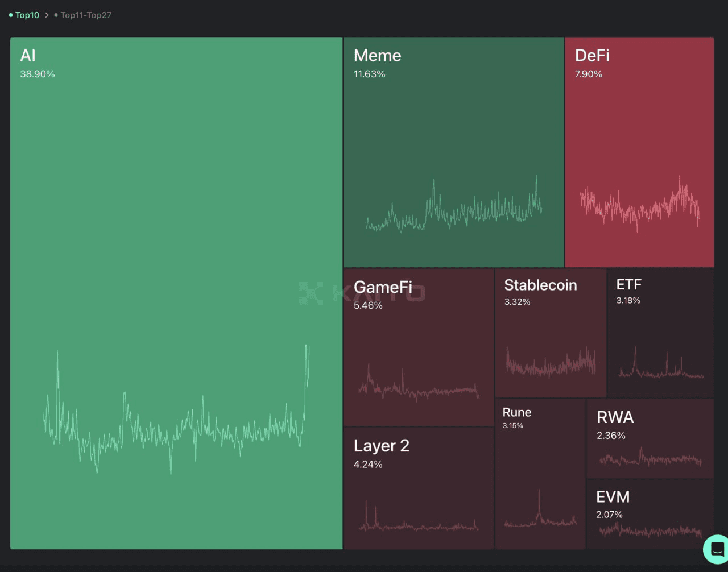The width and height of the screenshot is (728, 572).
Task: Click the Meme trend sparkline chart
Action: [454, 205]
